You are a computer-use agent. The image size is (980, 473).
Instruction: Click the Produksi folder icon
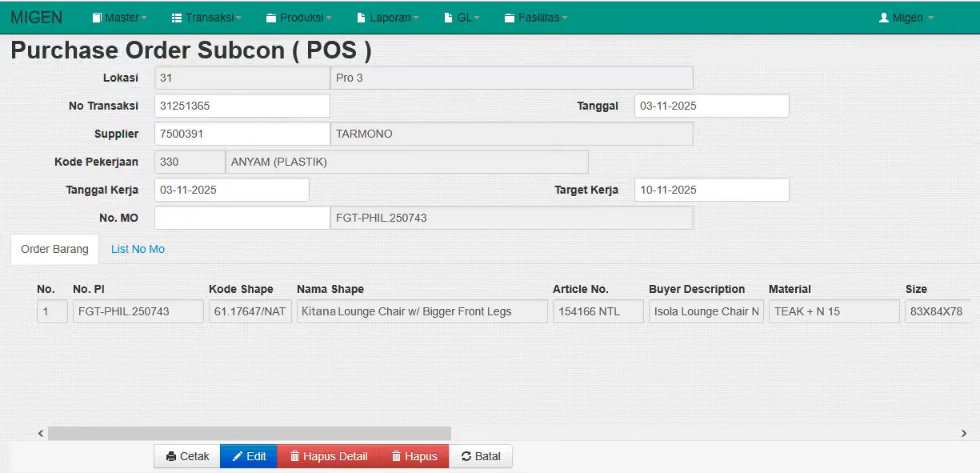[271, 18]
